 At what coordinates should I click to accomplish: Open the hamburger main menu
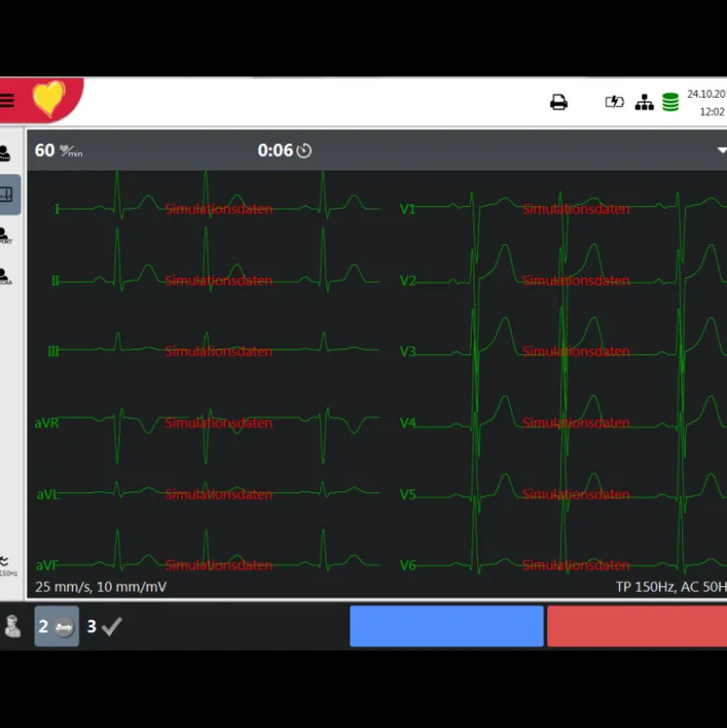[x=7, y=101]
